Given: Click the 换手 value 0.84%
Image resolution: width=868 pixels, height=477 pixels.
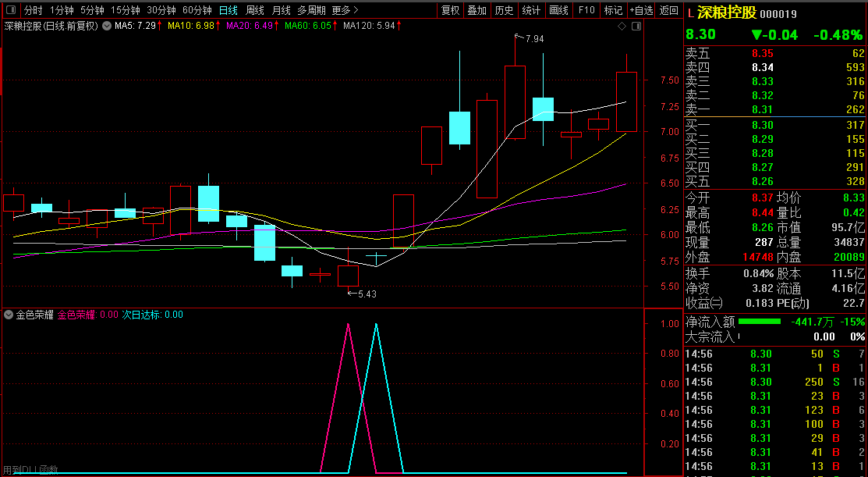Looking at the screenshot, I should (758, 274).
